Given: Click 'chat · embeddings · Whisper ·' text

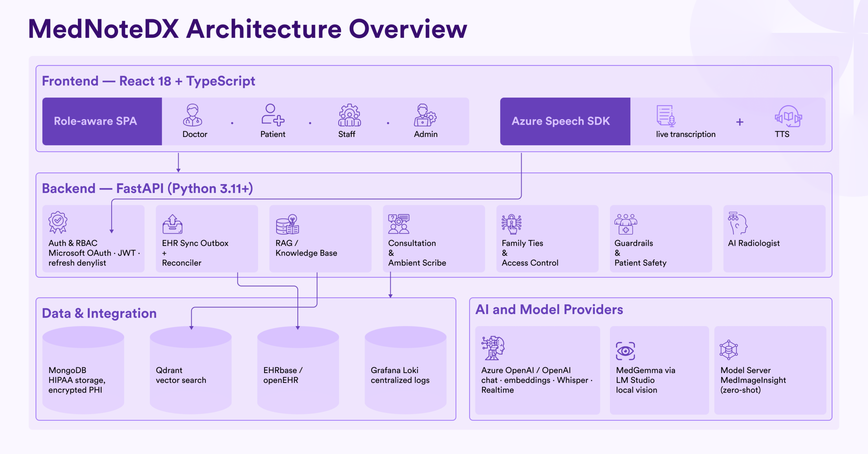Looking at the screenshot, I should (x=537, y=380).
